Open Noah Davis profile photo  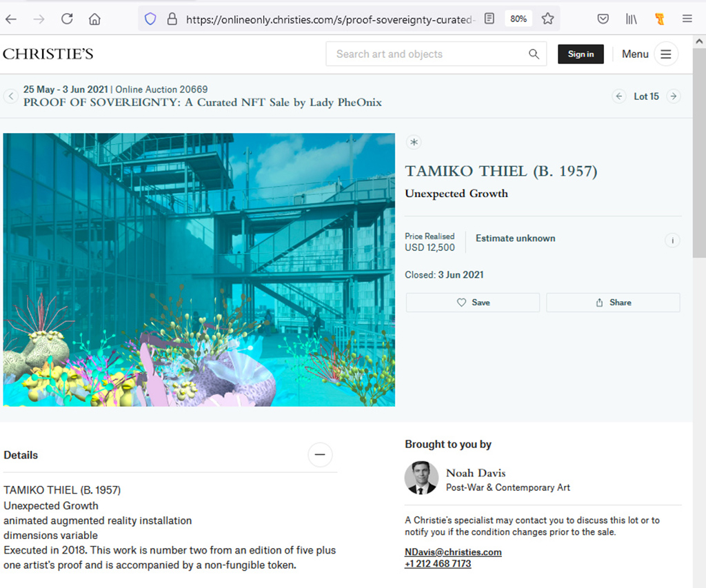[421, 478]
